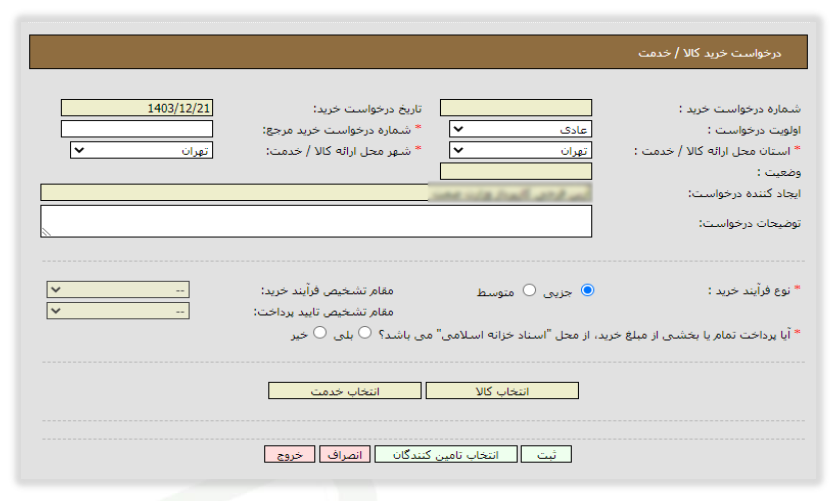Click the تاریخ درخواست خرید date field
This screenshot has height=501, width=838.
click(137, 108)
